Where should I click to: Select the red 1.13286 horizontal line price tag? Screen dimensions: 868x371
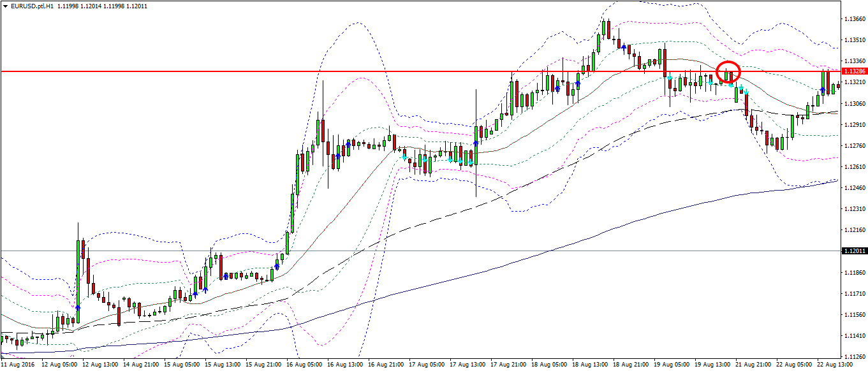pos(854,71)
